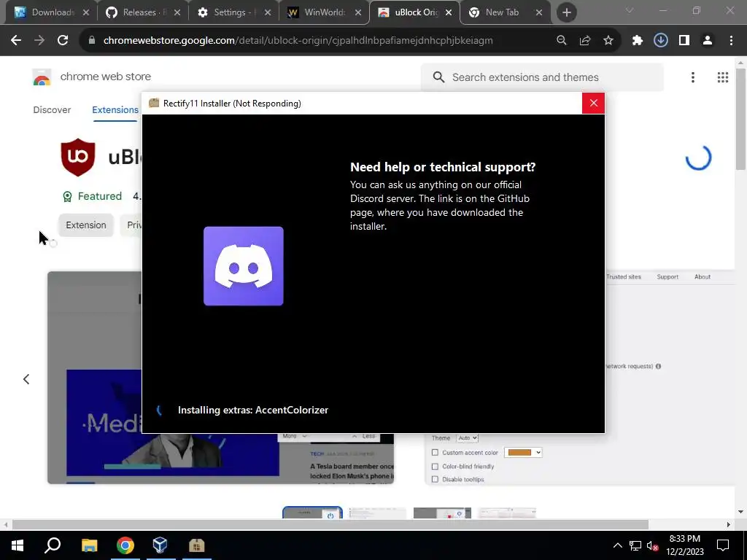
Task: Open a new browser tab with plus button
Action: click(x=566, y=12)
